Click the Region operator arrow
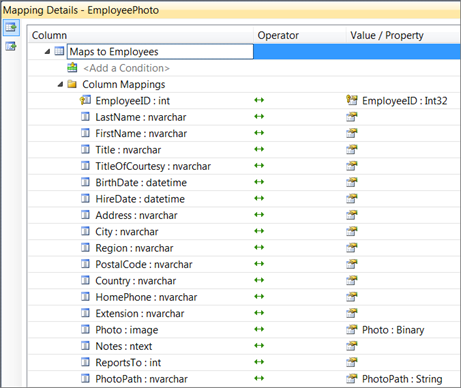Screen dimensions: 461x388 pyautogui.click(x=259, y=247)
